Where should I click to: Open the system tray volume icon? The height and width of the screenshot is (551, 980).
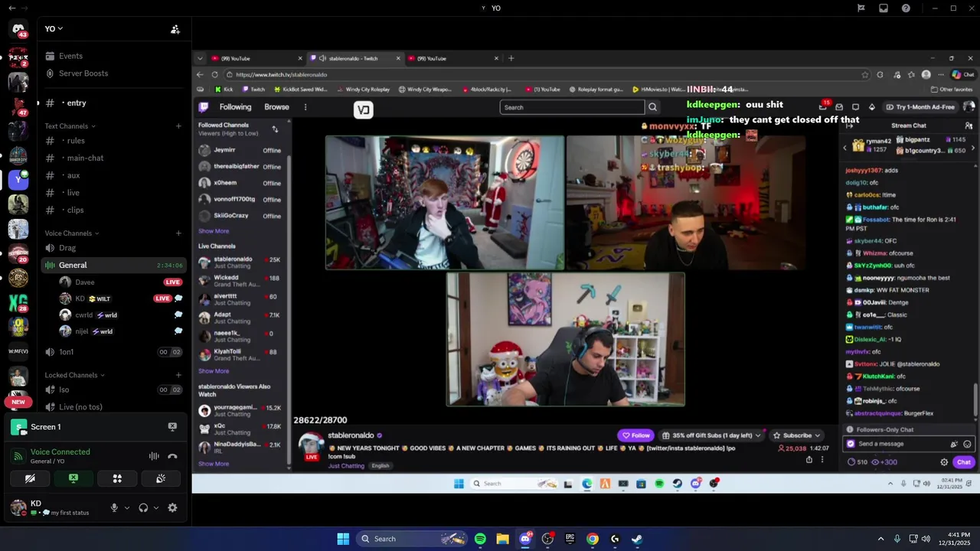[926, 539]
